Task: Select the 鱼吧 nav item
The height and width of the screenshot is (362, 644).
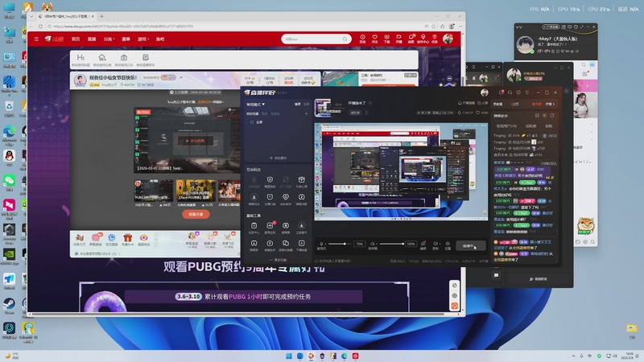Action: coord(160,39)
